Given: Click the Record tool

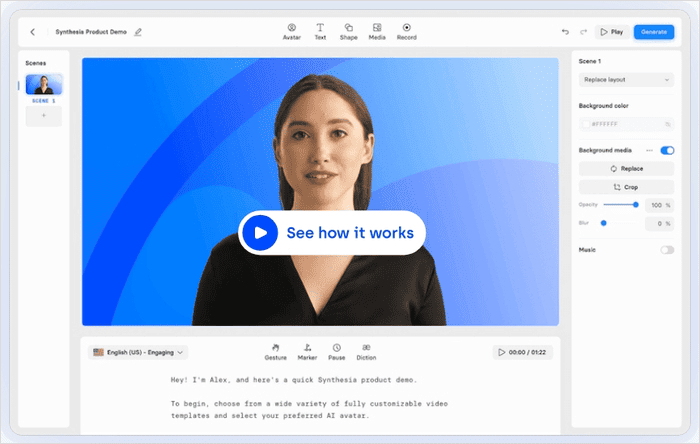Looking at the screenshot, I should (406, 31).
